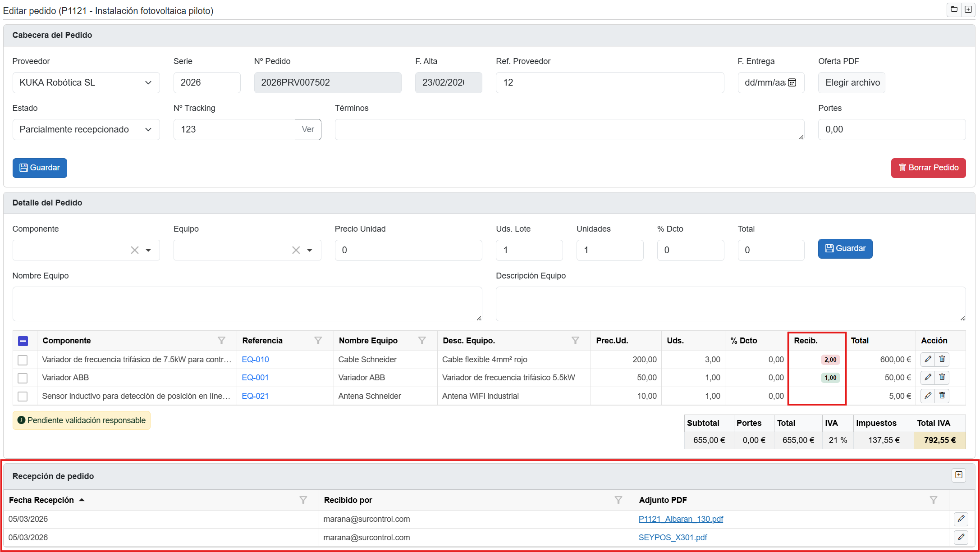Click pencil edit icon for EQ-010 row
This screenshot has height=552, width=980.
(x=928, y=359)
